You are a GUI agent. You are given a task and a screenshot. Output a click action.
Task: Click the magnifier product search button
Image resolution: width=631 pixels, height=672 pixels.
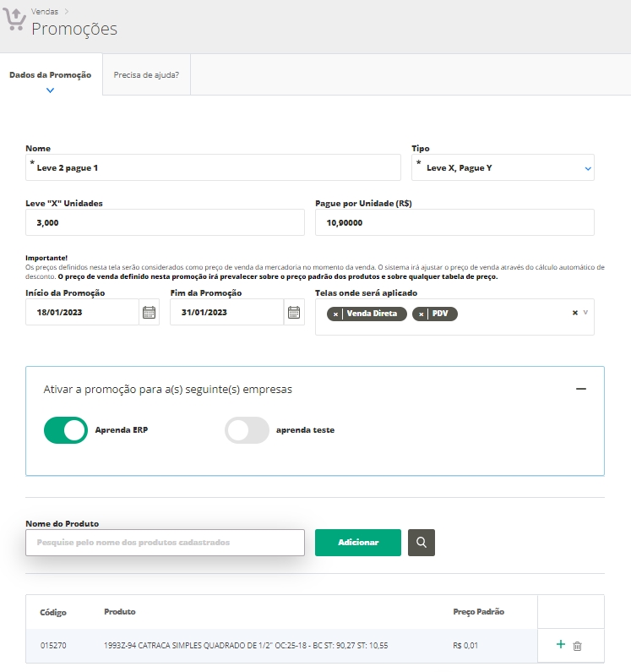pos(421,543)
